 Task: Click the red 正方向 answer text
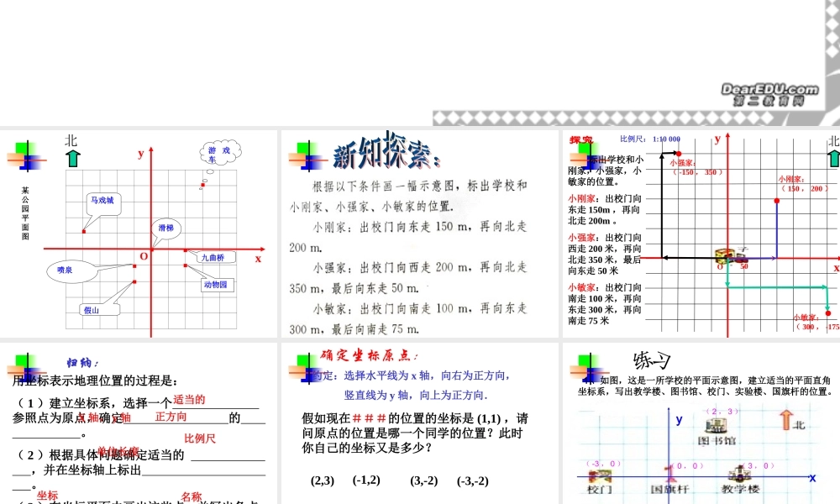click(x=171, y=416)
